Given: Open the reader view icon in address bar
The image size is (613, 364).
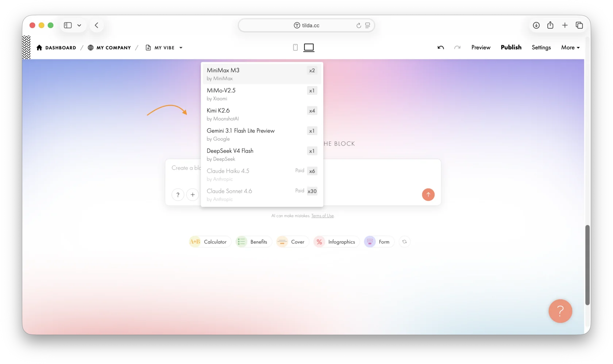Looking at the screenshot, I should (x=367, y=25).
